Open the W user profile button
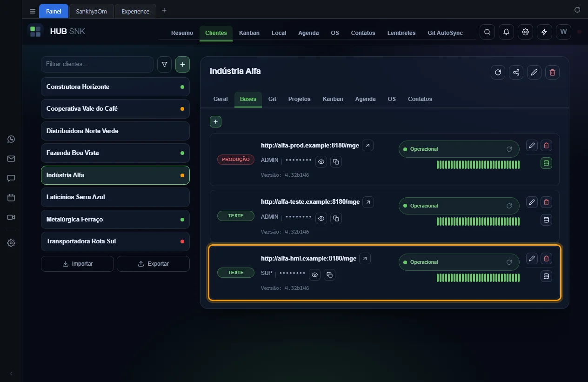The width and height of the screenshot is (588, 382). click(563, 32)
